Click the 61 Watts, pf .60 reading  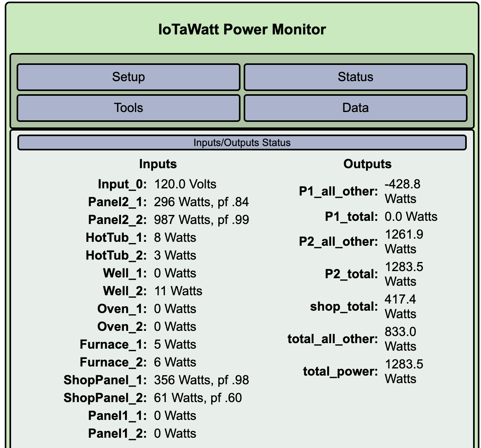[198, 398]
